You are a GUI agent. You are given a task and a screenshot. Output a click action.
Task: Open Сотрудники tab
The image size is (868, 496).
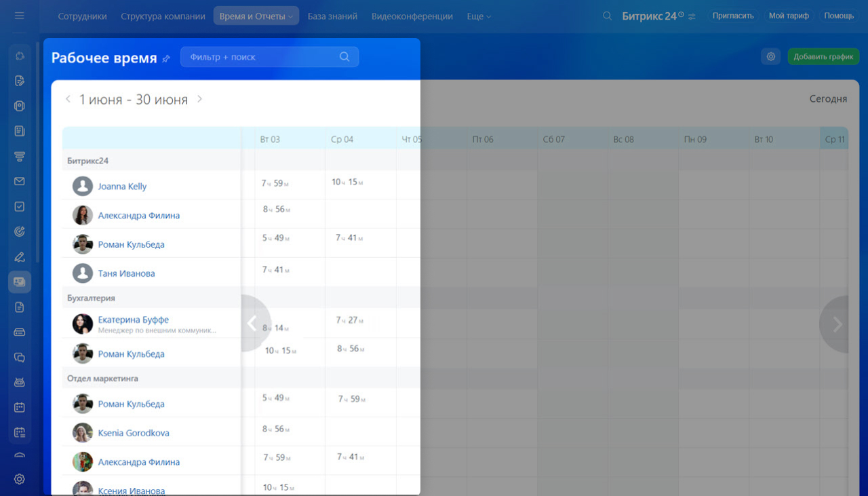(x=82, y=16)
